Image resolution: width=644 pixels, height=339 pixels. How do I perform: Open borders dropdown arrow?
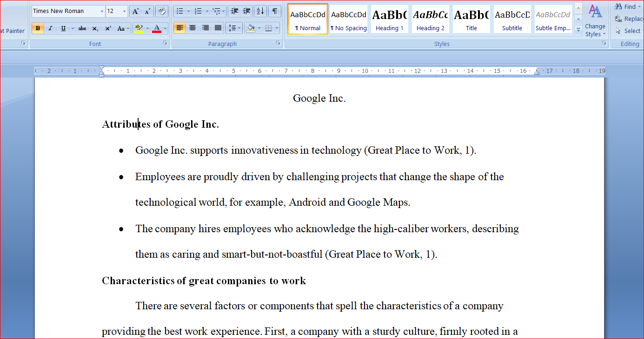click(277, 28)
